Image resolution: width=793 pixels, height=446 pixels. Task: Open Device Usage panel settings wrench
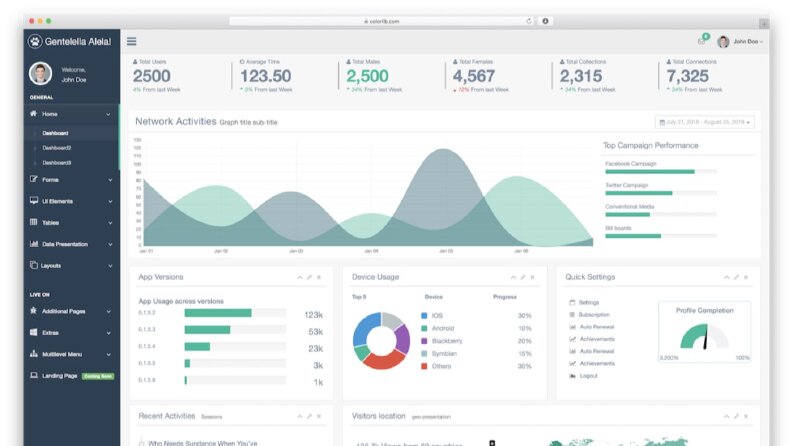pyautogui.click(x=523, y=278)
